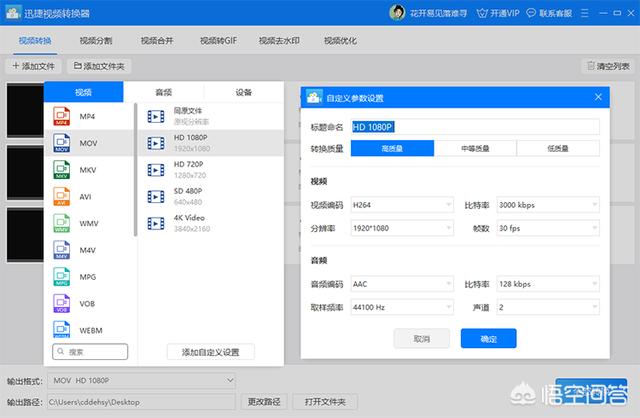Switch to the 视频分割 tab
The height and width of the screenshot is (418, 640).
coord(96,41)
